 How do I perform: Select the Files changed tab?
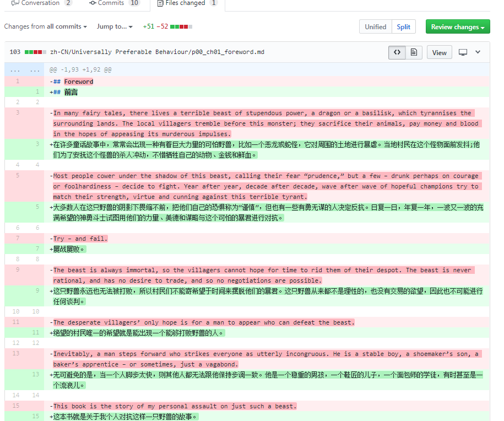[187, 3]
